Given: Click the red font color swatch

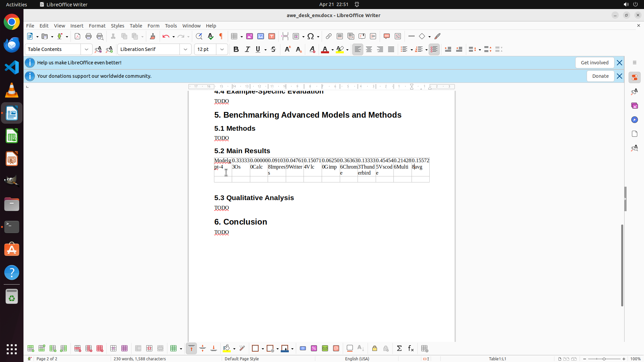Looking at the screenshot, I should coord(325,50).
